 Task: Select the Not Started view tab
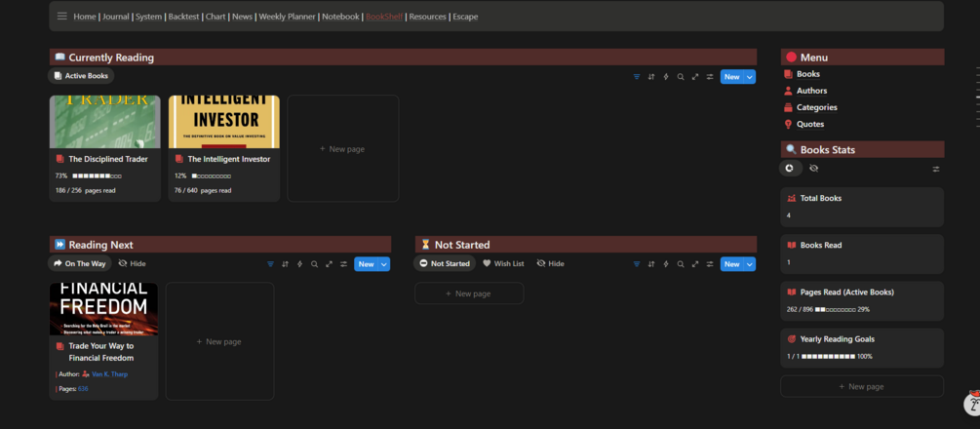tap(445, 264)
